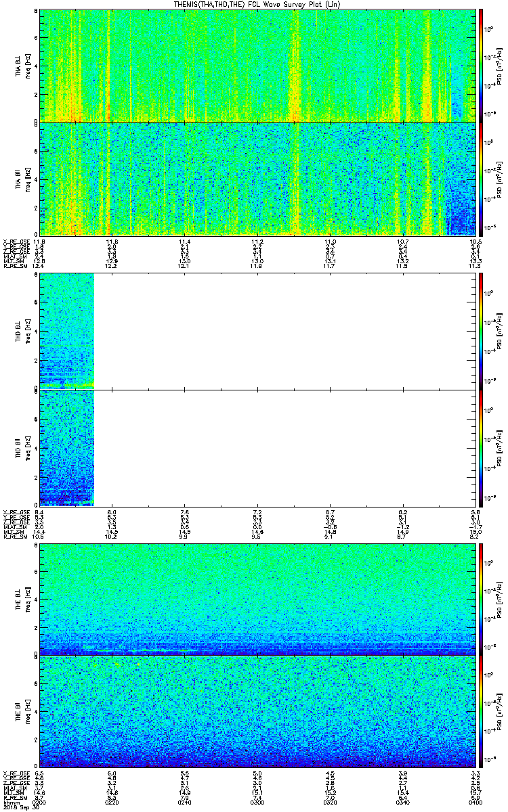The height and width of the screenshot is (812, 508).
Task: Click the THE B⊥ spectrogram panel
Action: 258,599
